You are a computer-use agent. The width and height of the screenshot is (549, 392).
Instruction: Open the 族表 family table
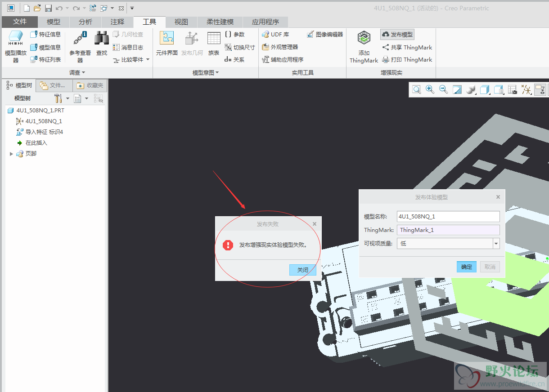coord(213,44)
